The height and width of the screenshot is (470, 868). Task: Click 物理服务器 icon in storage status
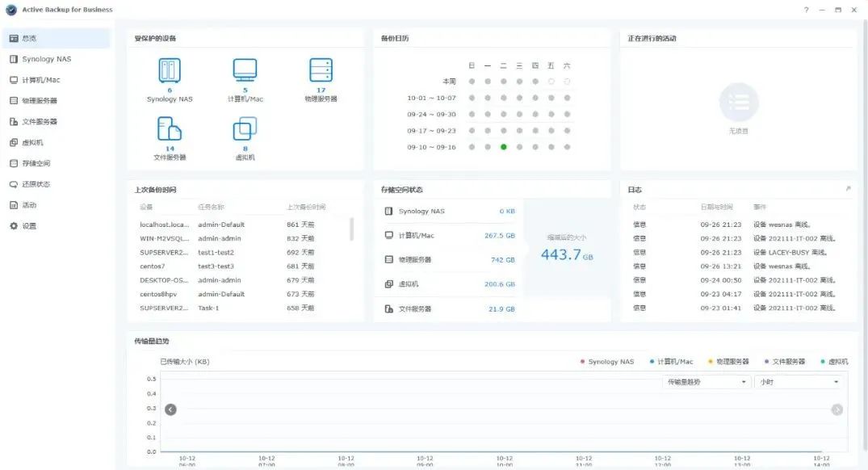[388, 260]
